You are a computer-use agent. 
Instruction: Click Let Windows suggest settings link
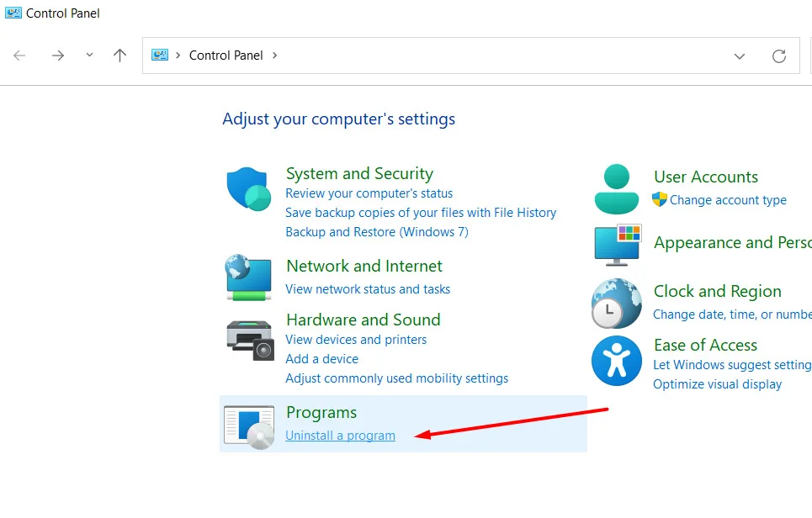coord(732,365)
